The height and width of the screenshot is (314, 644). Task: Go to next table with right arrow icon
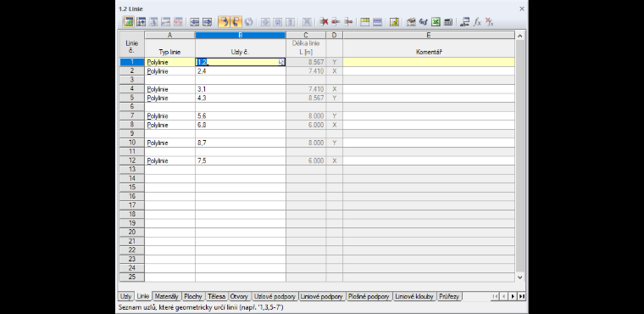point(207,22)
